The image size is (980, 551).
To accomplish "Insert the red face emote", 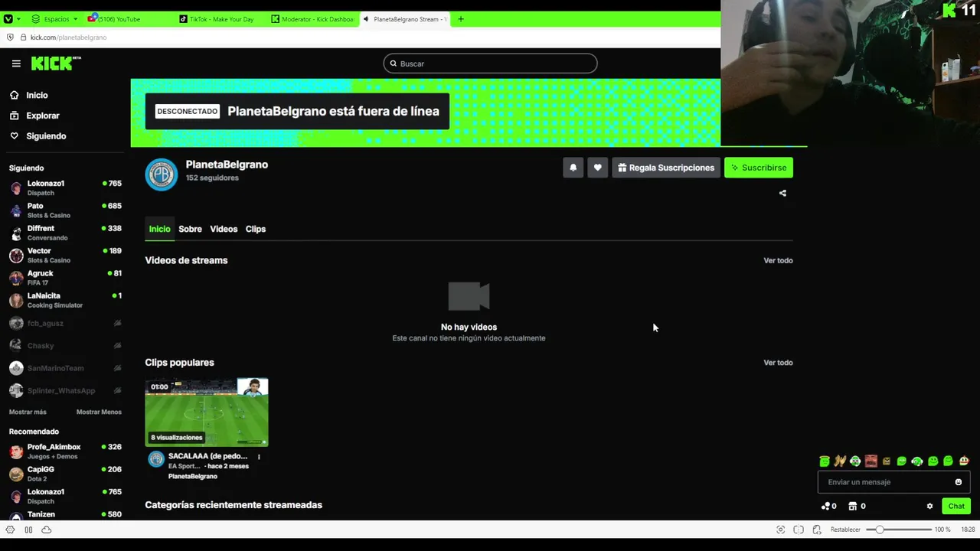I will click(x=871, y=461).
